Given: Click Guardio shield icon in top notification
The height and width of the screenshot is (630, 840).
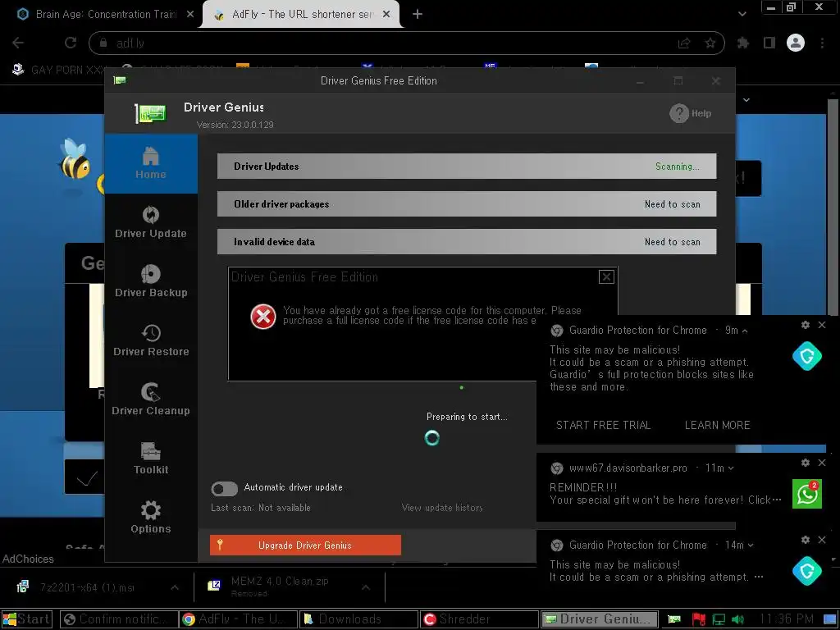Looking at the screenshot, I should click(807, 356).
